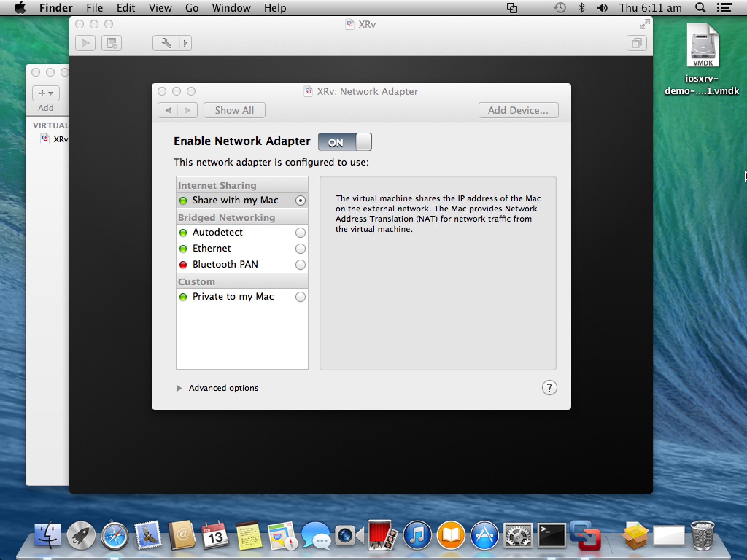Open Contacts from the Dock
The height and width of the screenshot is (560, 747).
[x=182, y=536]
